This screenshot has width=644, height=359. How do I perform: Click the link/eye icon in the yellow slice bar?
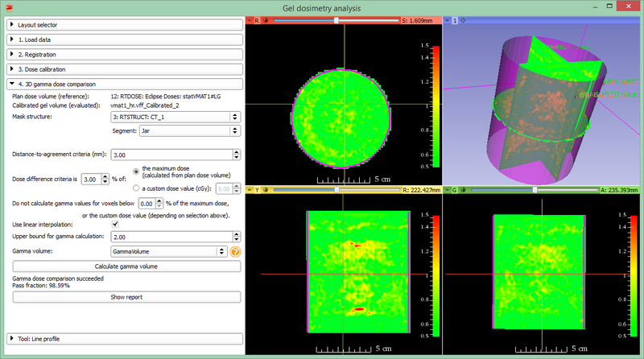coord(266,191)
